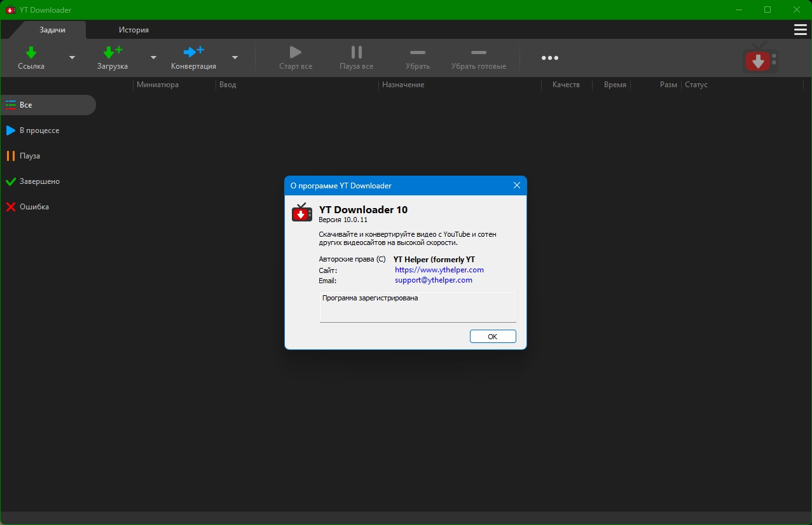The image size is (812, 525).
Task: Open the support@ythelper.com email link
Action: [x=434, y=280]
